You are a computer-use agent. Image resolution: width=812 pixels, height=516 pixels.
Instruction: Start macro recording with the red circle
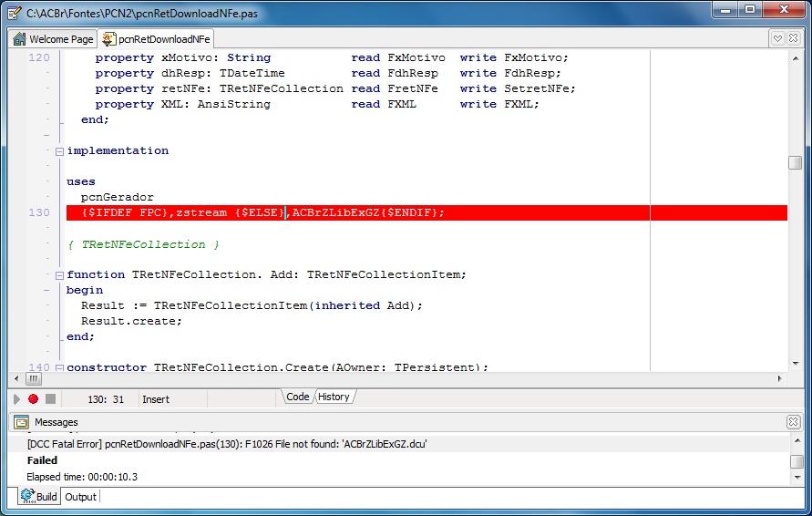coord(33,399)
